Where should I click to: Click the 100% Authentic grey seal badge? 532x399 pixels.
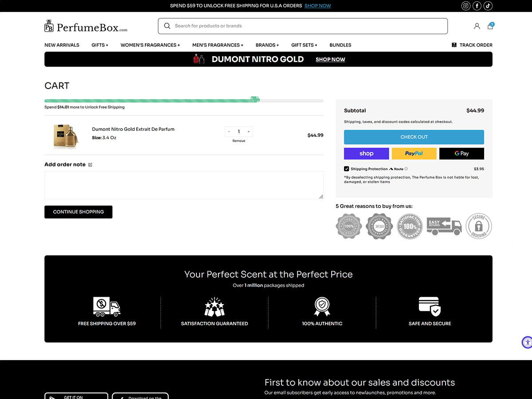[349, 226]
